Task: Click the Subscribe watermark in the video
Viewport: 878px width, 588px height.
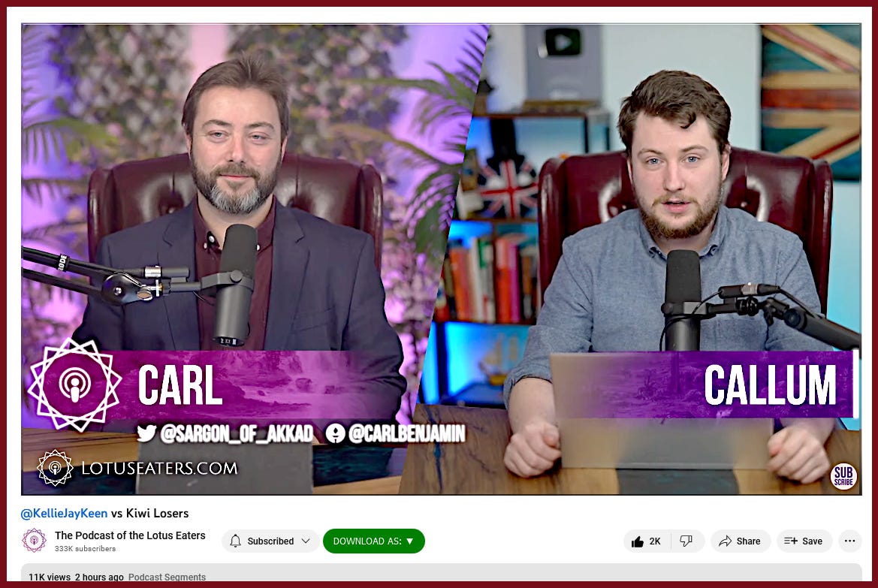Action: [x=843, y=476]
